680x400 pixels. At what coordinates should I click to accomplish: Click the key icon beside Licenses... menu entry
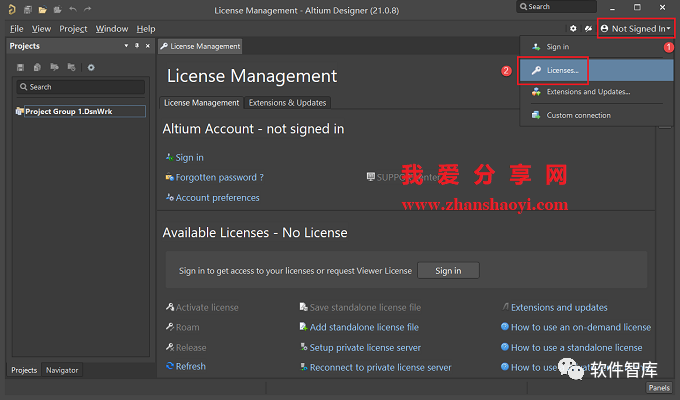[536, 70]
